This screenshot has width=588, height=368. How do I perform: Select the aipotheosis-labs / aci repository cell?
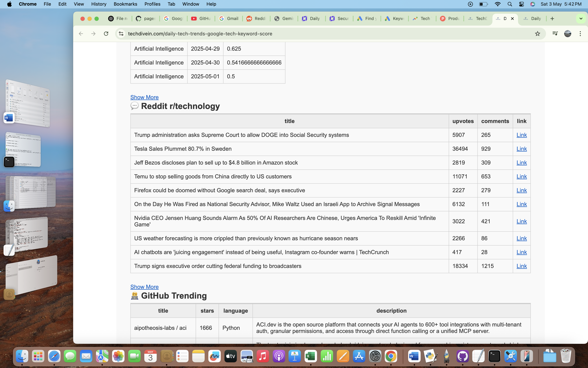point(163,328)
